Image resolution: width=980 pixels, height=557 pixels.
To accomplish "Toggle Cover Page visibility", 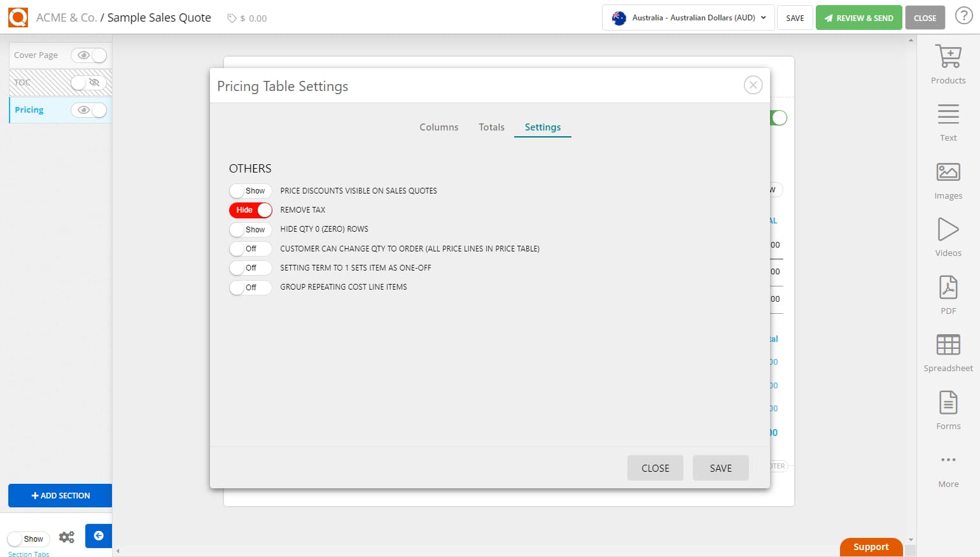I will 89,55.
